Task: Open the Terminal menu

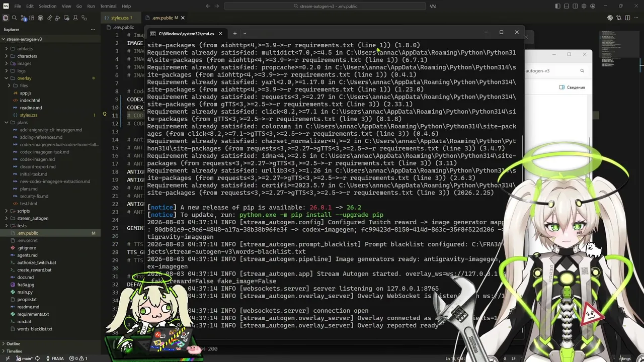Action: pos(108,6)
